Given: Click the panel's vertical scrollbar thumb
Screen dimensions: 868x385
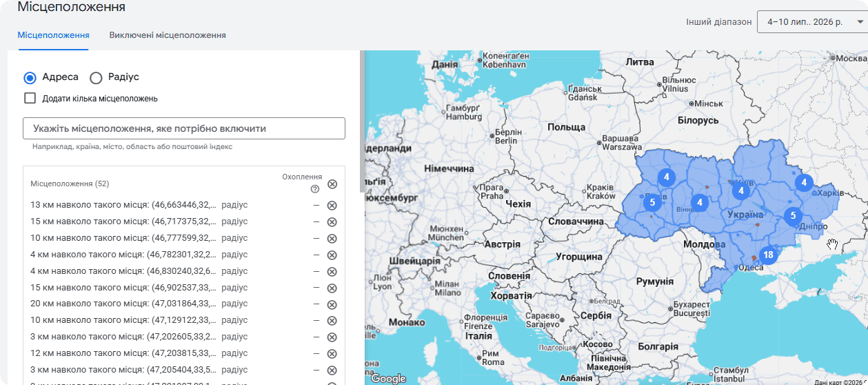Looking at the screenshot, I should (x=363, y=121).
